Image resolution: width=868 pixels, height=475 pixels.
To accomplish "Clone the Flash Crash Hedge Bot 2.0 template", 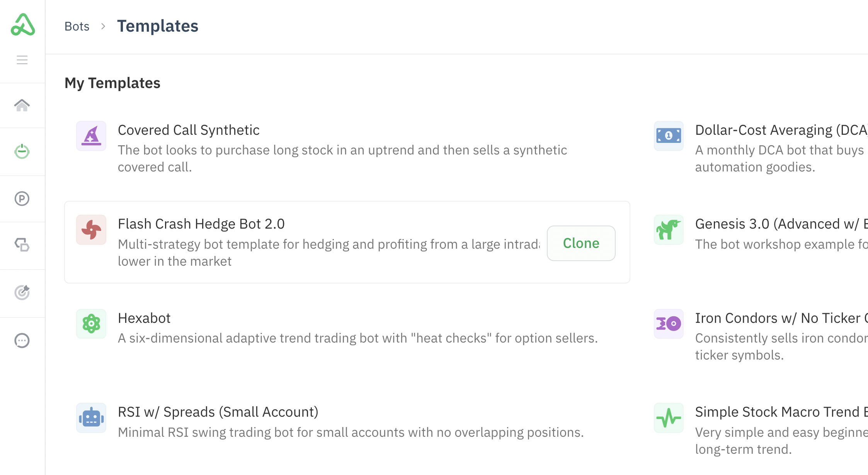I will 581,243.
